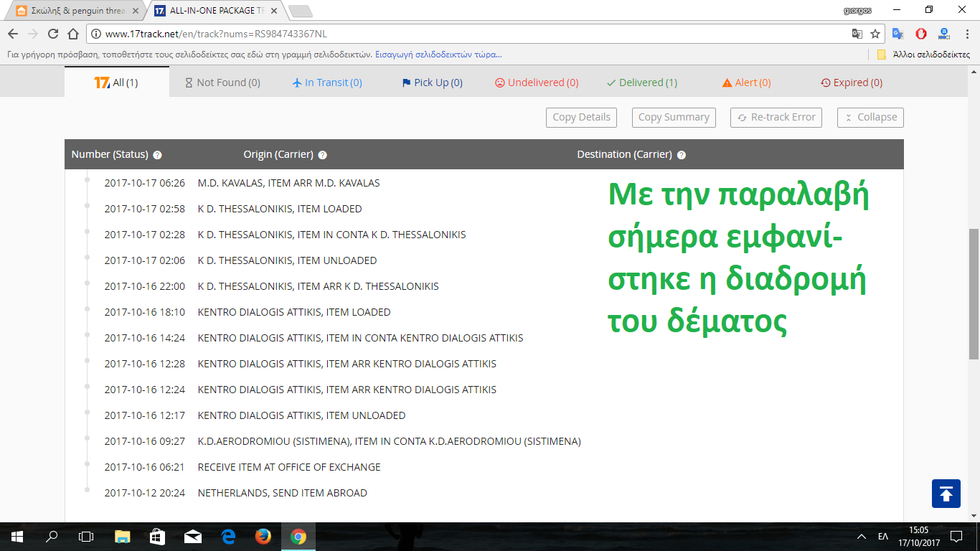Viewport: 980px width, 551px height.
Task: Open Firefox from the taskbar
Action: point(263,537)
